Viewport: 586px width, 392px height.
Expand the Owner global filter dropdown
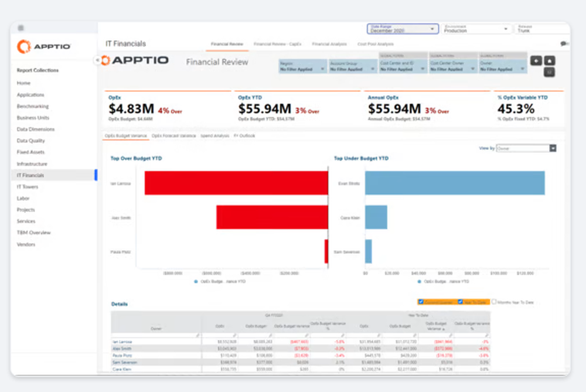(x=503, y=67)
